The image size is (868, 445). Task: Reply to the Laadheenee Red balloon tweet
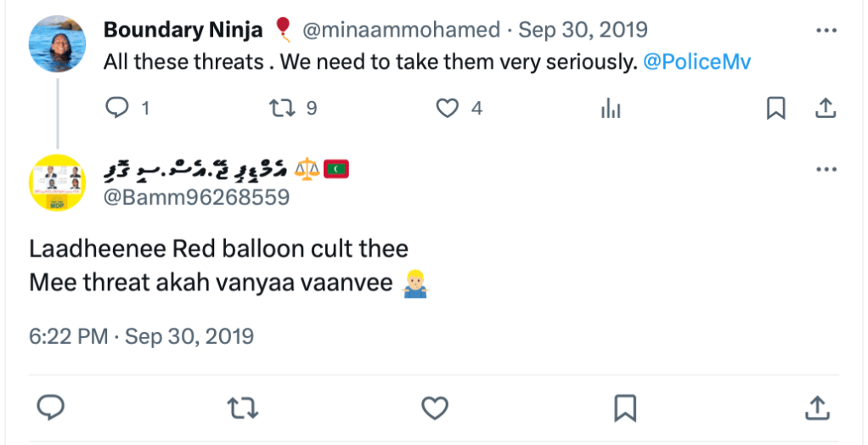pos(52,408)
